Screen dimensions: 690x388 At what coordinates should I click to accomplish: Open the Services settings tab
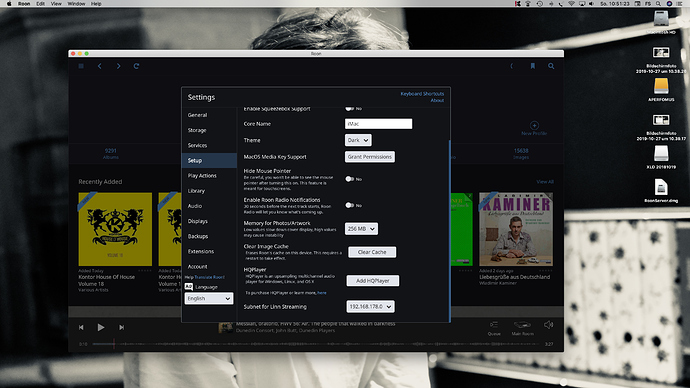(209, 145)
